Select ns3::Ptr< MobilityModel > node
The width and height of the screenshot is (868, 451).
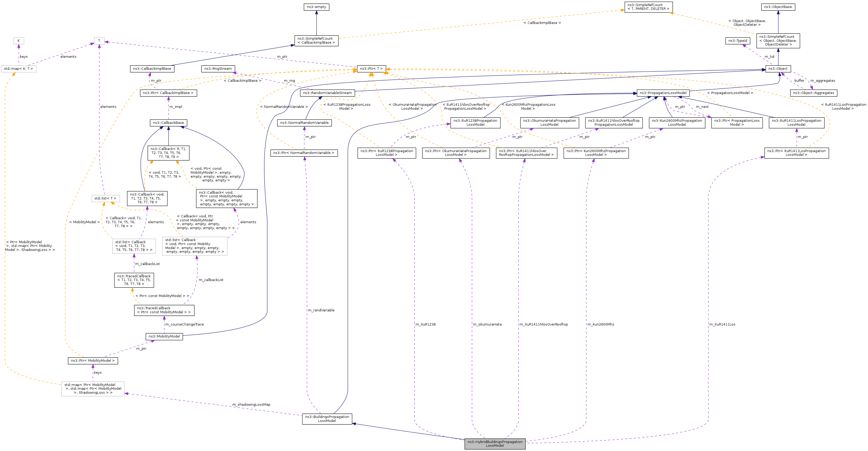pyautogui.click(x=93, y=361)
